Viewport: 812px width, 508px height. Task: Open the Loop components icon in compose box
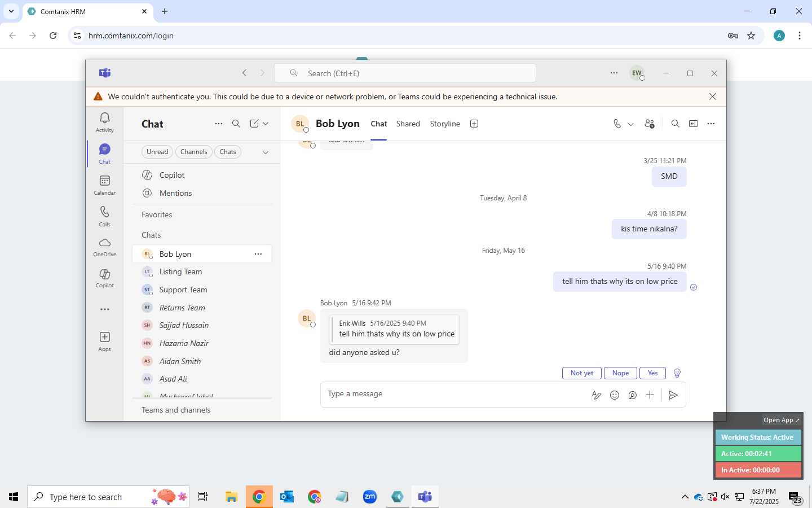(x=632, y=395)
